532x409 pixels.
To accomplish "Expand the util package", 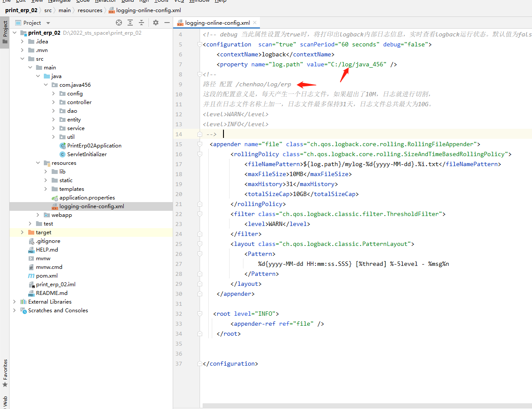I will 54,137.
